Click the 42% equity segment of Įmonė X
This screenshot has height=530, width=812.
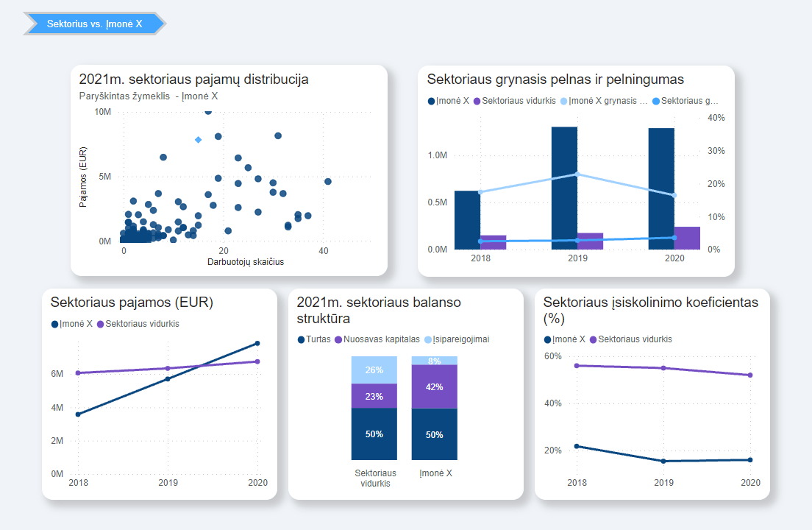[434, 386]
